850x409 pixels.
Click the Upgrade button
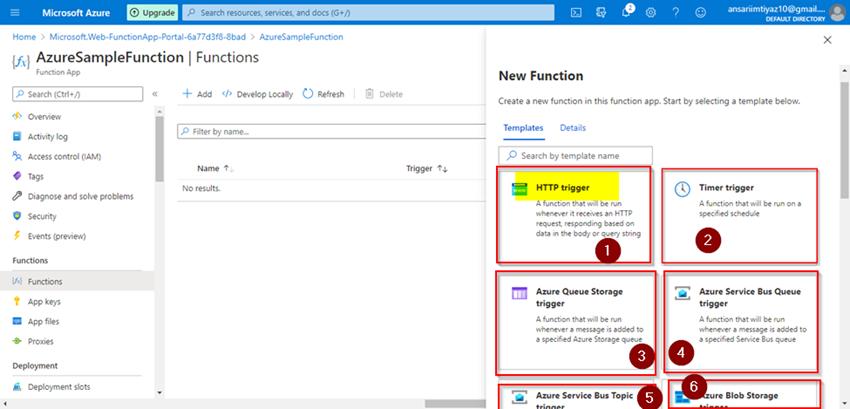tap(152, 12)
